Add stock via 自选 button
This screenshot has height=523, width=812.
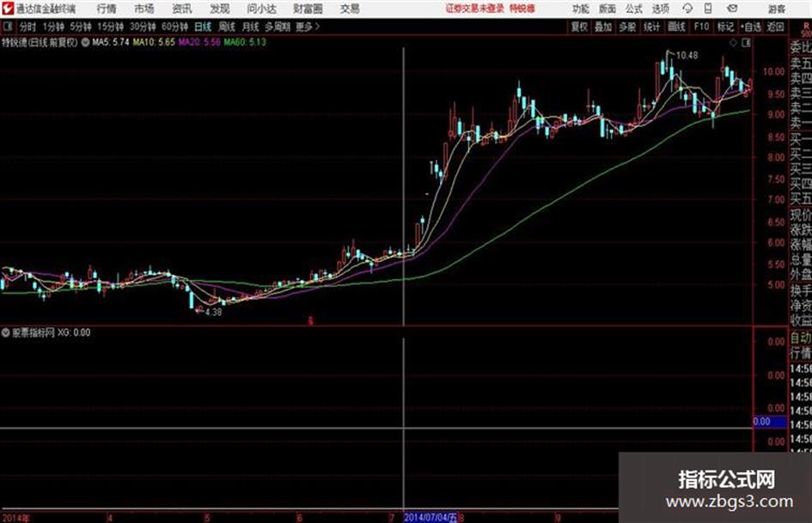(x=751, y=27)
